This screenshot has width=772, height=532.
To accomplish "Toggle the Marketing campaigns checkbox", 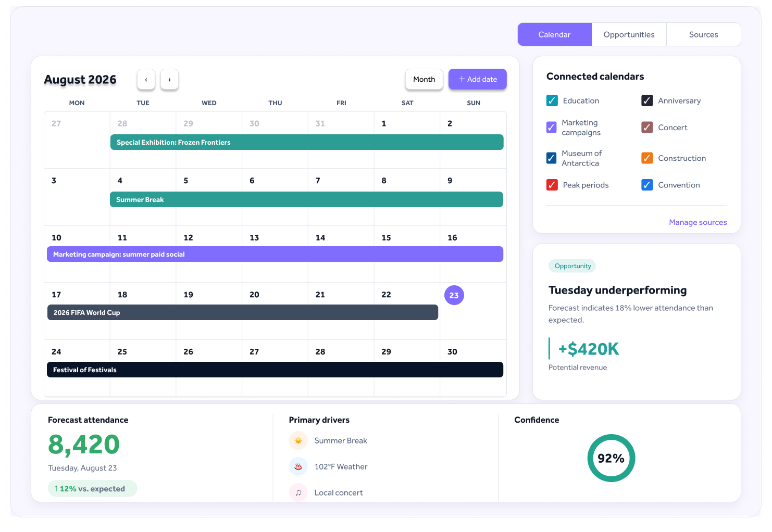I will click(x=551, y=128).
